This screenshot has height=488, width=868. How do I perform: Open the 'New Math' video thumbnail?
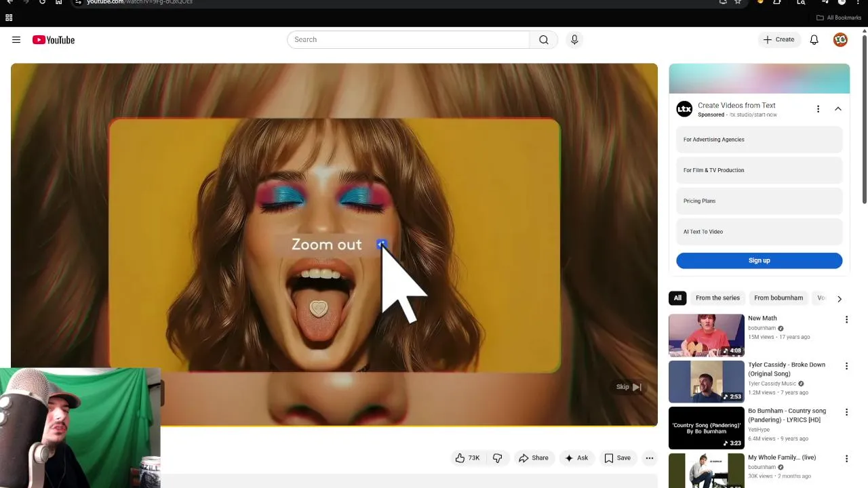coord(706,335)
